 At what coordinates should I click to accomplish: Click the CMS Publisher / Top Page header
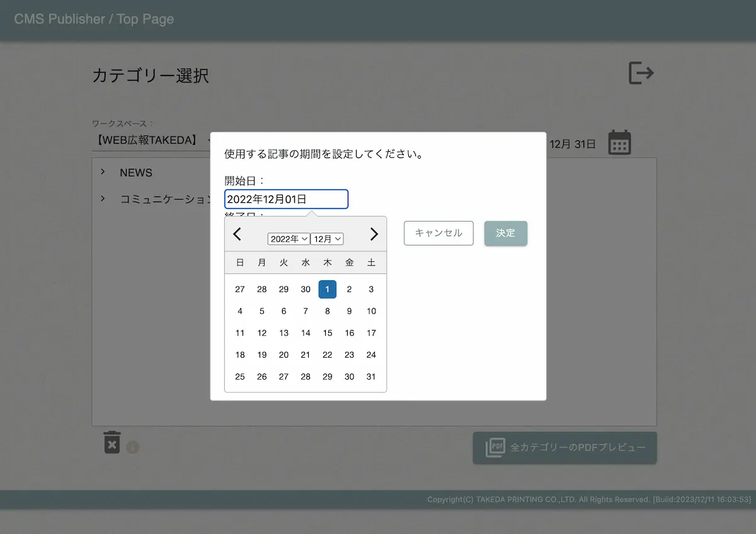coord(94,19)
